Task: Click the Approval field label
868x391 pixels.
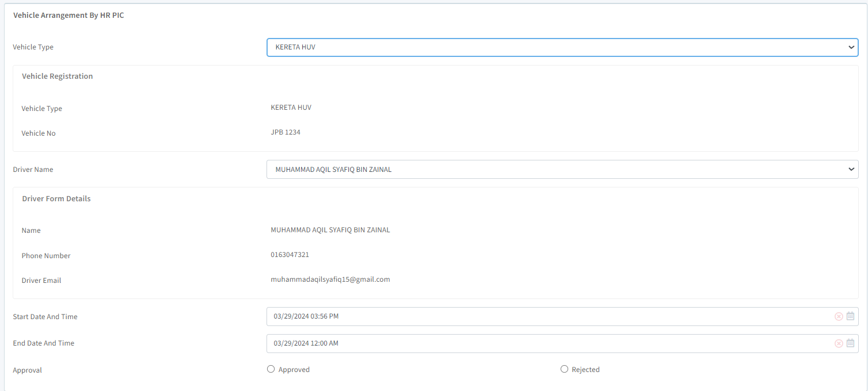Action: (27, 370)
